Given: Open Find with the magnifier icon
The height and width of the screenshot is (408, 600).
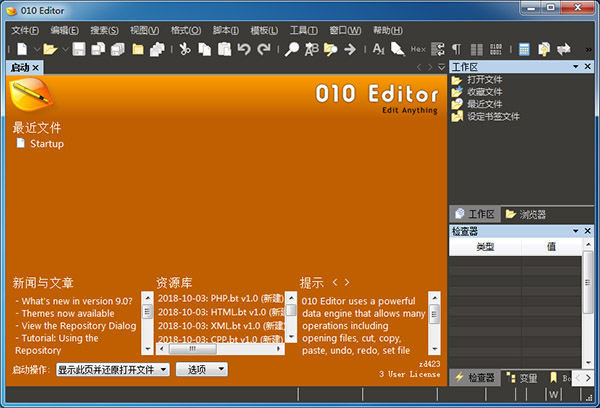Looking at the screenshot, I should [292, 49].
